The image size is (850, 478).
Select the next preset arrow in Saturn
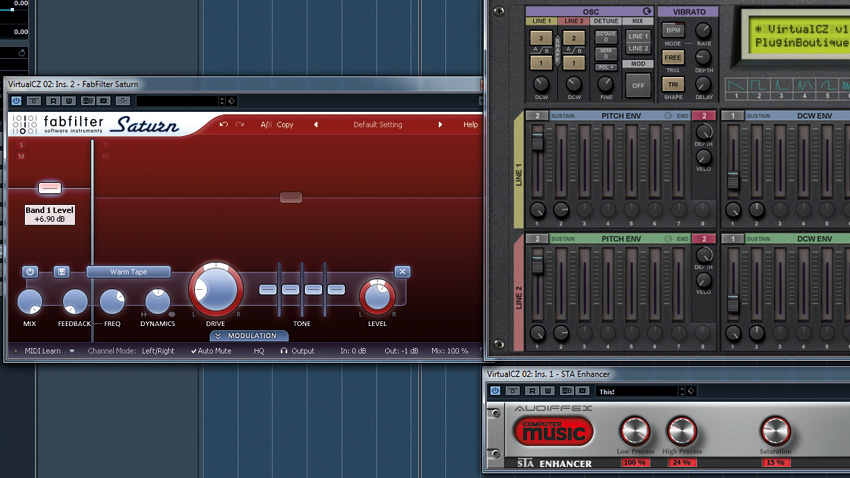(x=440, y=125)
